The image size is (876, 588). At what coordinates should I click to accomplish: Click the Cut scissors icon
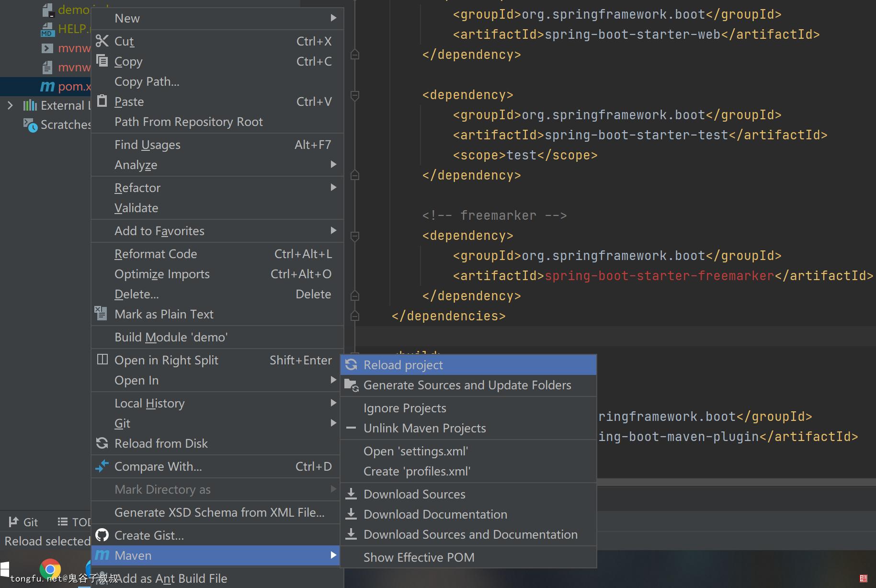tap(102, 41)
